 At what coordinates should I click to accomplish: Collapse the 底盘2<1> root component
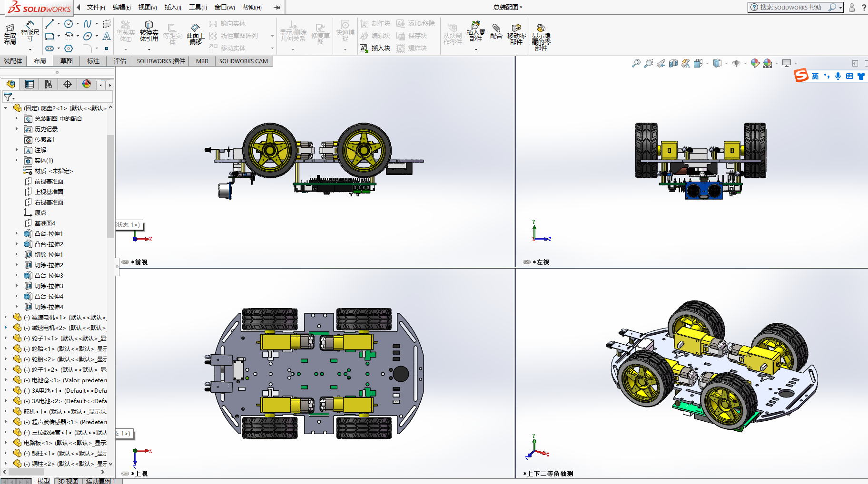6,108
